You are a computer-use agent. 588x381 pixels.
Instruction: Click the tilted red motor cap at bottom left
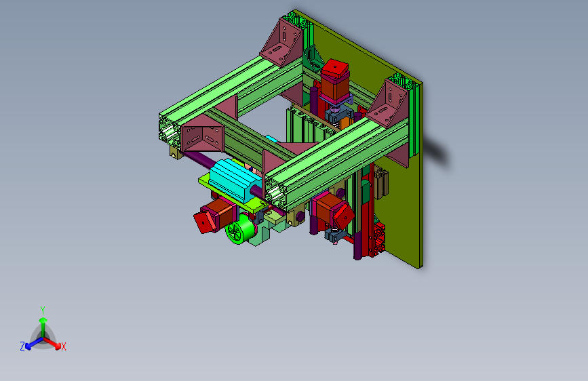(204, 222)
